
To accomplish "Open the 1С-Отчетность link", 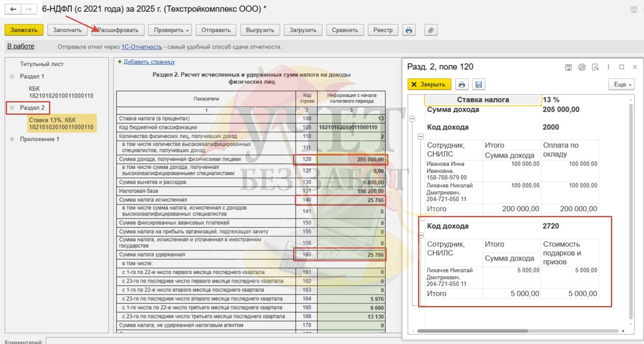I will click(x=142, y=47).
